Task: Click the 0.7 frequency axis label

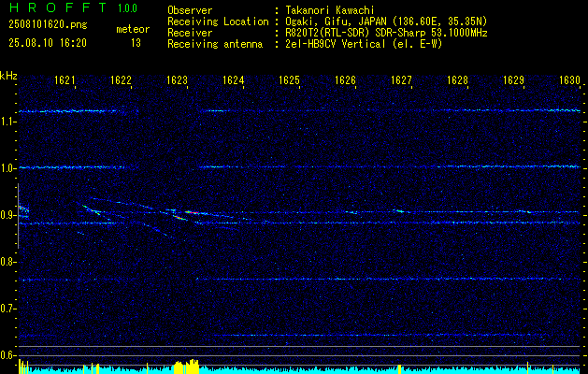Action: 7,309
